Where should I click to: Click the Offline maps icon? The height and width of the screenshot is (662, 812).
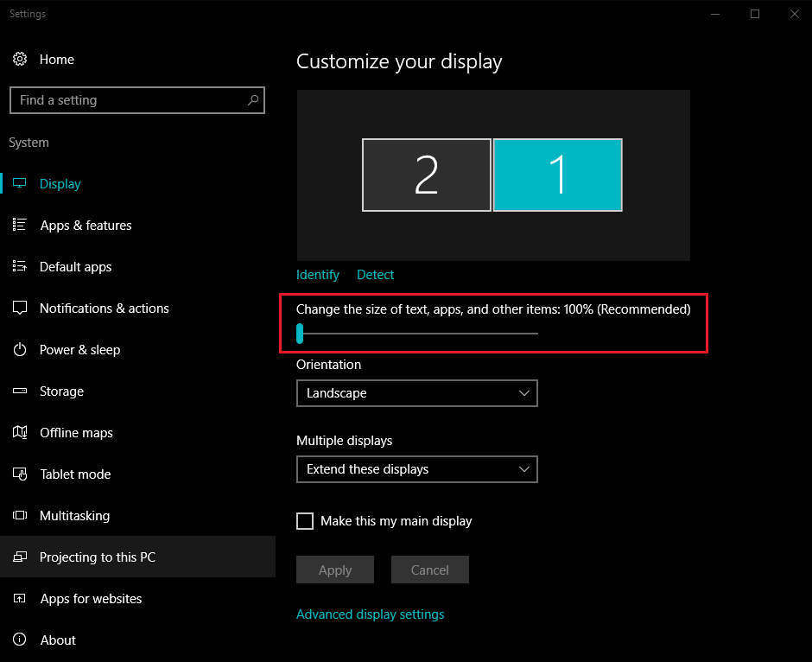[20, 432]
